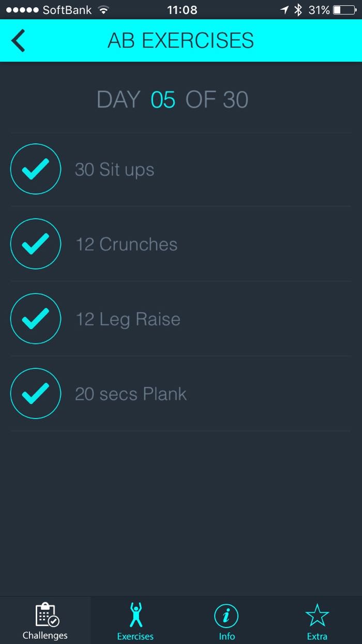Uncheck the 12 Crunches checkbox
The image size is (362, 644).
pos(36,244)
